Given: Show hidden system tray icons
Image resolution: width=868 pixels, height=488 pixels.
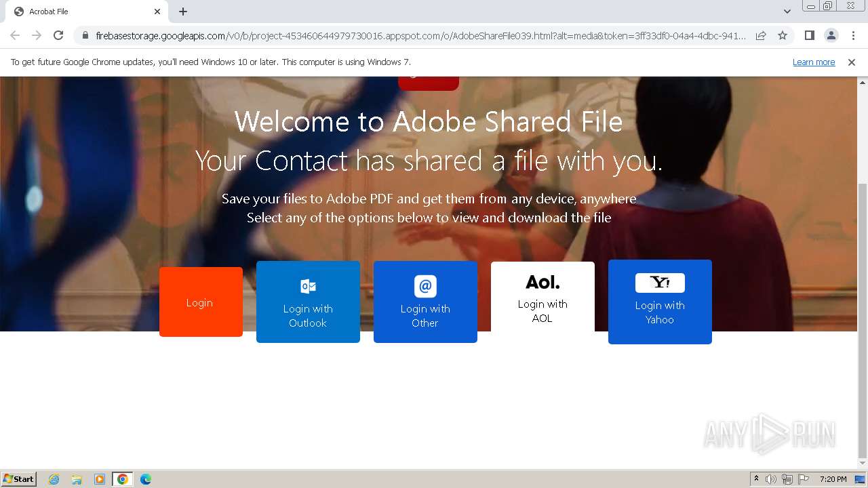Looking at the screenshot, I should click(x=756, y=479).
